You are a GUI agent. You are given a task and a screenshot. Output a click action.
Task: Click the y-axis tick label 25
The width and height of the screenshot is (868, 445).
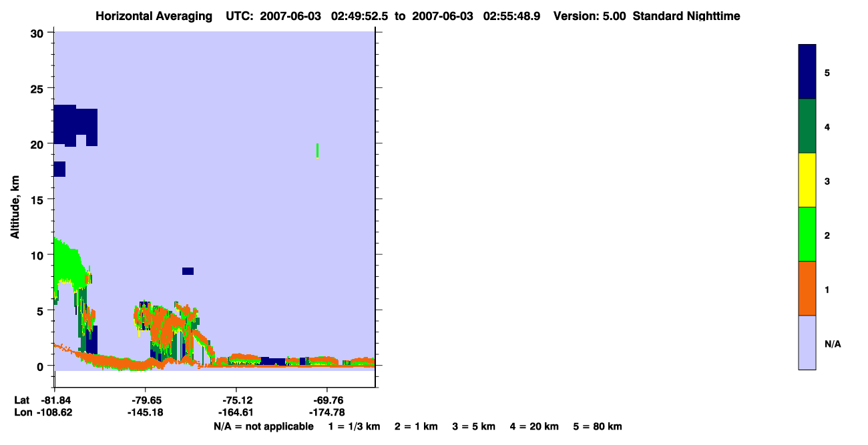pyautogui.click(x=39, y=88)
